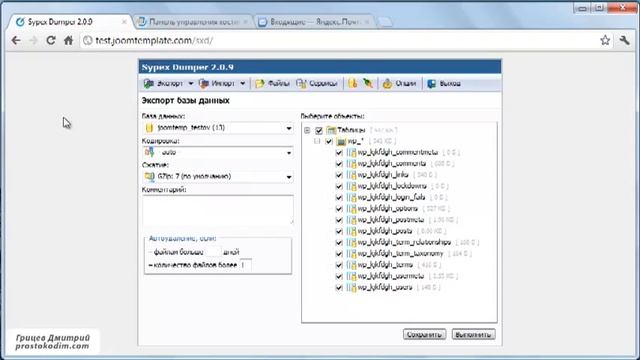Reload the current page
The width and height of the screenshot is (640, 360).
[51, 40]
